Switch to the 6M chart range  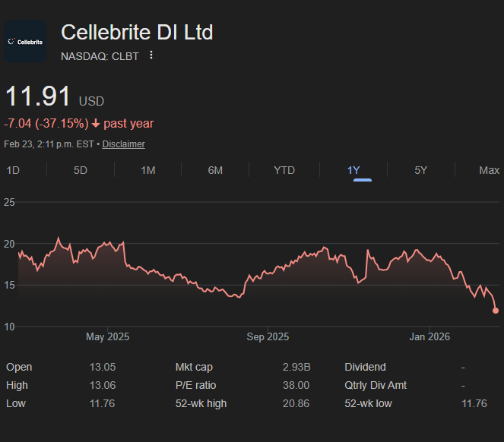click(x=215, y=170)
